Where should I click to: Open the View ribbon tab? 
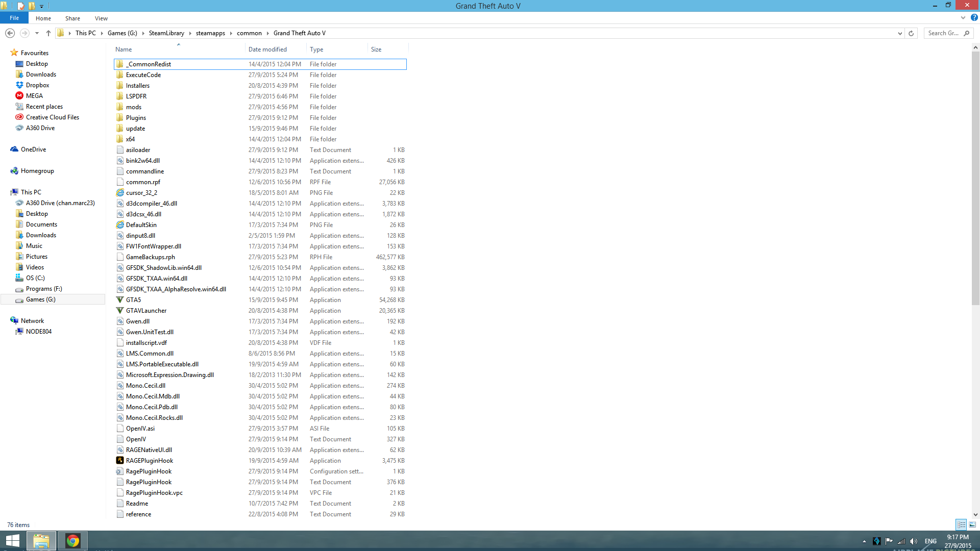pyautogui.click(x=101, y=18)
